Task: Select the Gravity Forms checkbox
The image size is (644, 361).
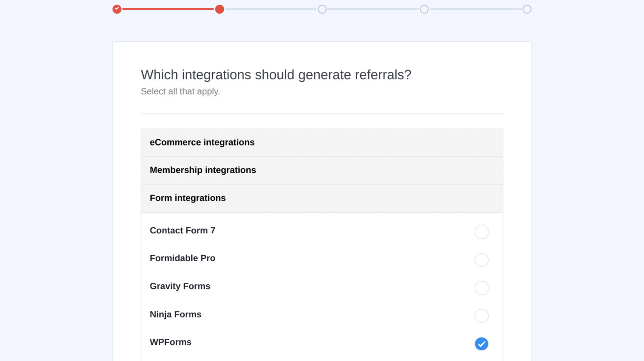Action: 481,288
